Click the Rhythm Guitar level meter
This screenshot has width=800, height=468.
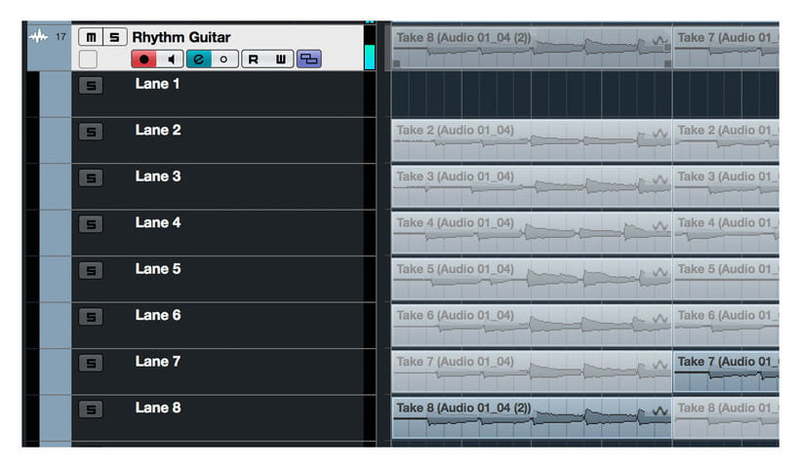pyautogui.click(x=370, y=48)
